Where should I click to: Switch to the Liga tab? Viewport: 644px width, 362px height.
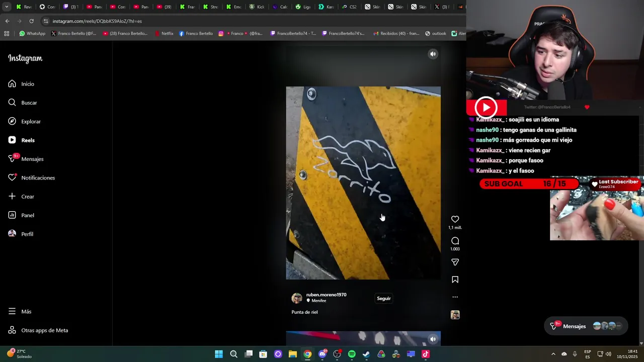[x=303, y=7]
